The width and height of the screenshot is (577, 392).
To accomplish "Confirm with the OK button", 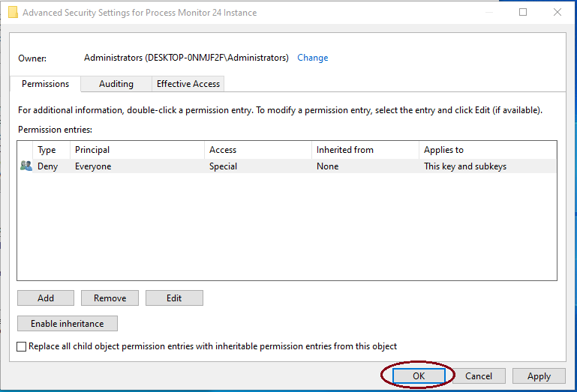I will 419,376.
